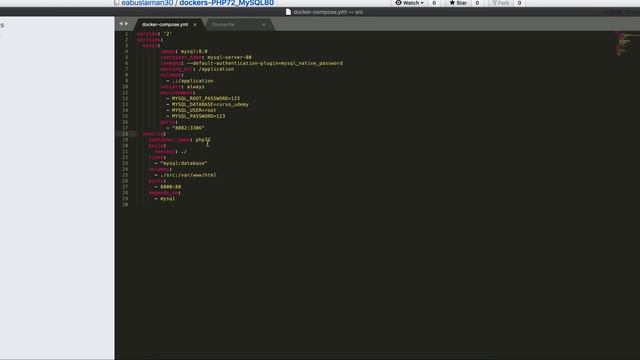Viewport: 640px width, 360px height.
Task: Click the final "- mysql" depends_on line
Action: coord(165,199)
